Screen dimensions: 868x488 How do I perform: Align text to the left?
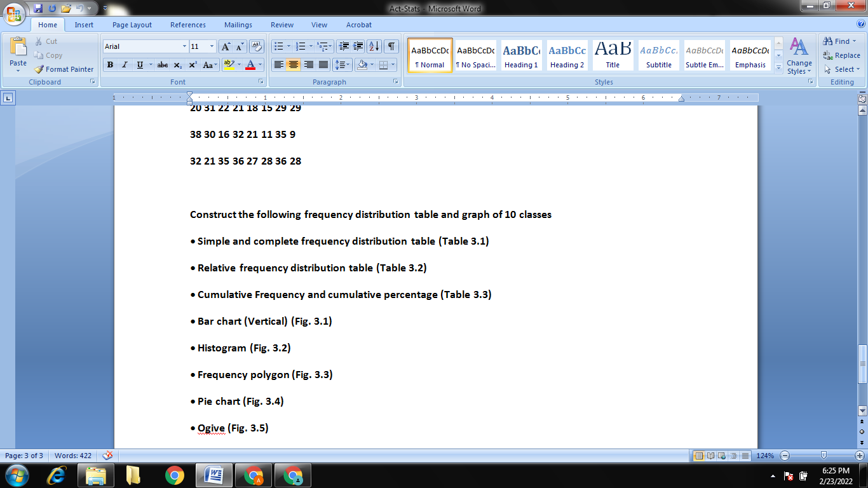pyautogui.click(x=278, y=65)
